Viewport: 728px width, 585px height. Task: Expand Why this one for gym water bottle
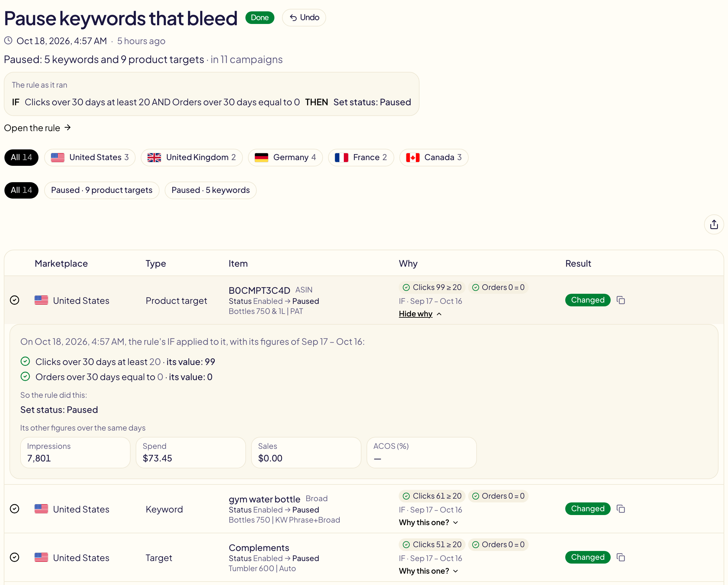click(x=428, y=522)
